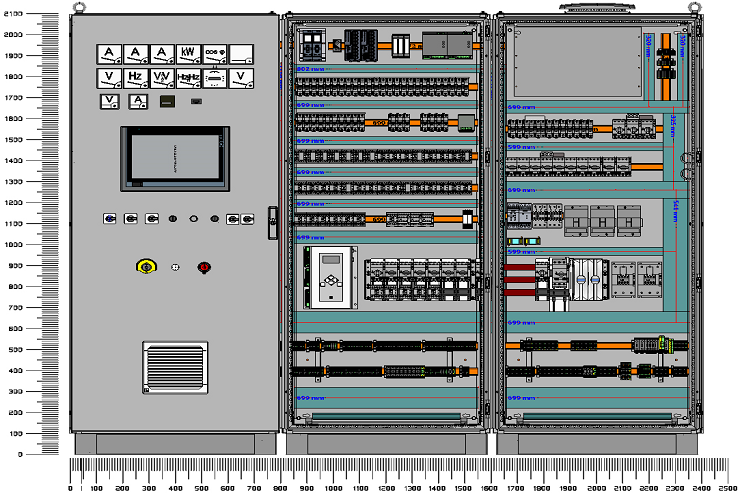Viewport: 740px width, 493px height.
Task: Click the synchroscope meter in the second row
Action: click(214, 77)
